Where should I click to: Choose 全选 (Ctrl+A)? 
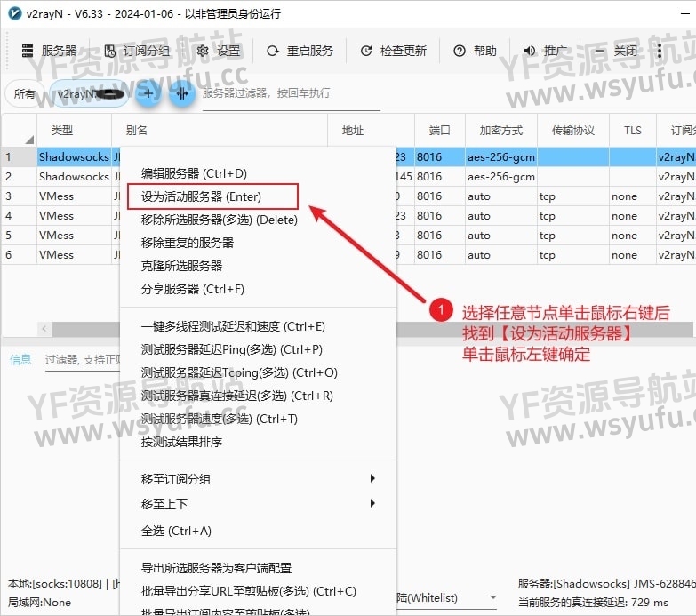(258, 531)
